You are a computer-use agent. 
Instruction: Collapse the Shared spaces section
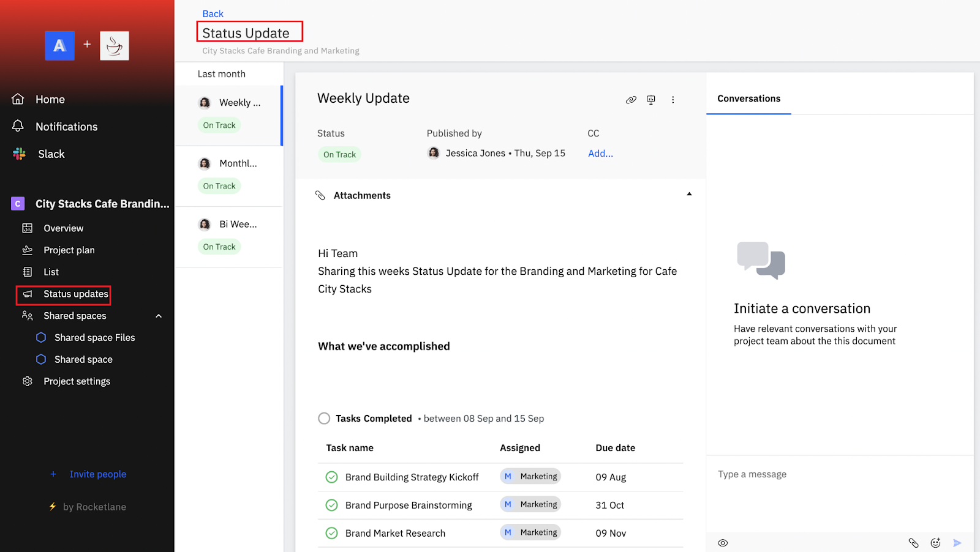pyautogui.click(x=159, y=316)
